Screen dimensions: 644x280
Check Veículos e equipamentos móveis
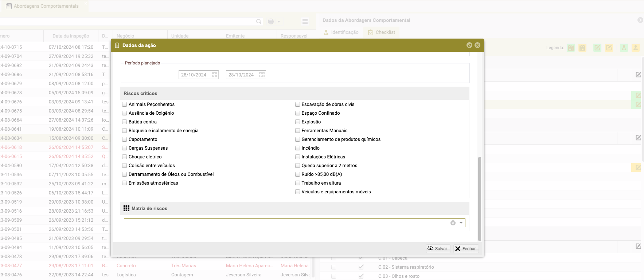(x=297, y=192)
